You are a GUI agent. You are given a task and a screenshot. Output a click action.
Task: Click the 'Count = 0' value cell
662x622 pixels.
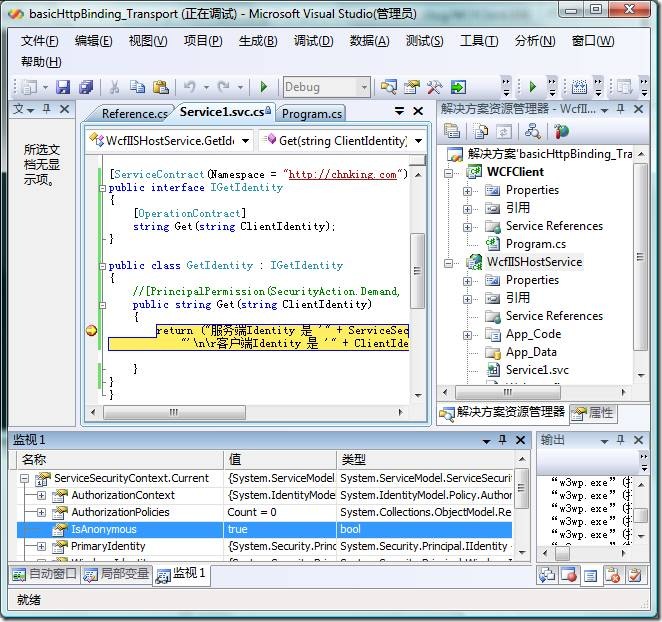pos(279,513)
